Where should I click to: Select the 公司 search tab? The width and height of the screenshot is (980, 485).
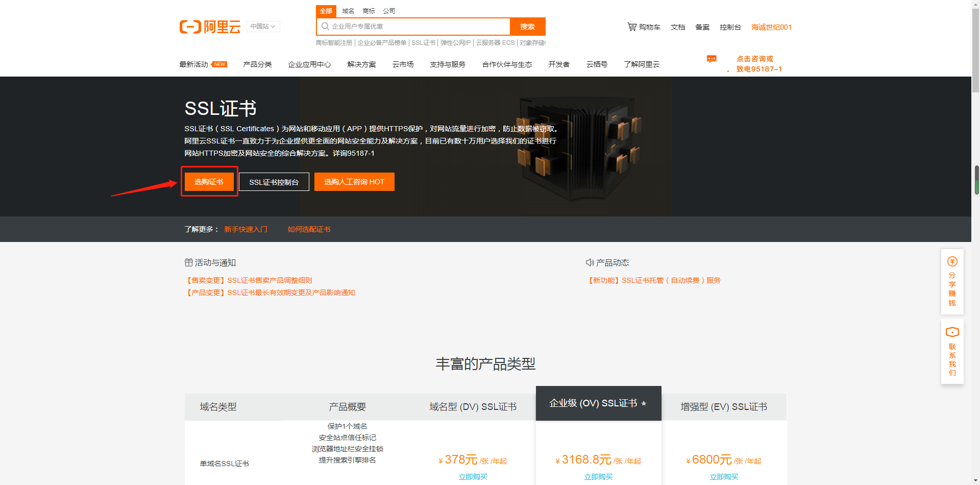[389, 11]
